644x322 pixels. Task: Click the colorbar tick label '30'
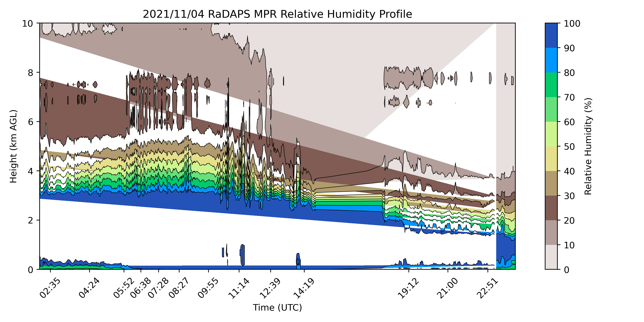tap(569, 196)
